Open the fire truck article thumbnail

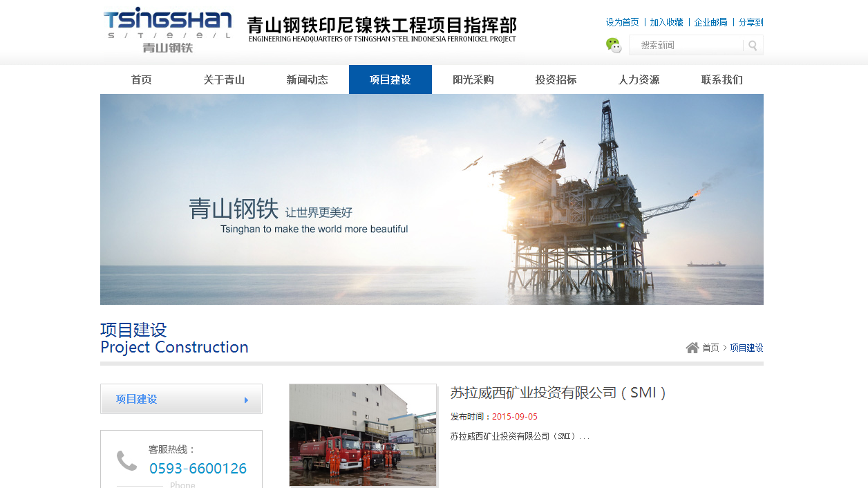pyautogui.click(x=363, y=435)
